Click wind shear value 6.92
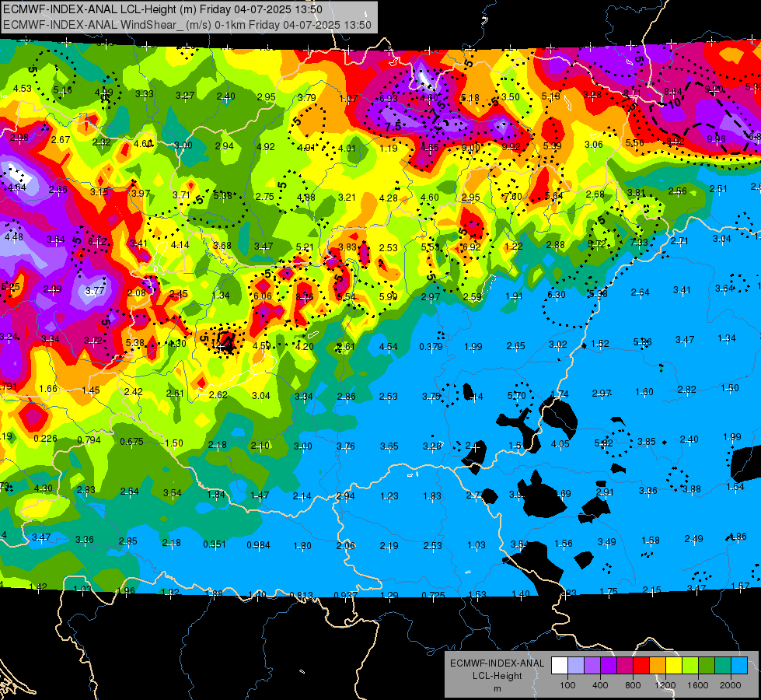The width and height of the screenshot is (761, 700). (471, 247)
